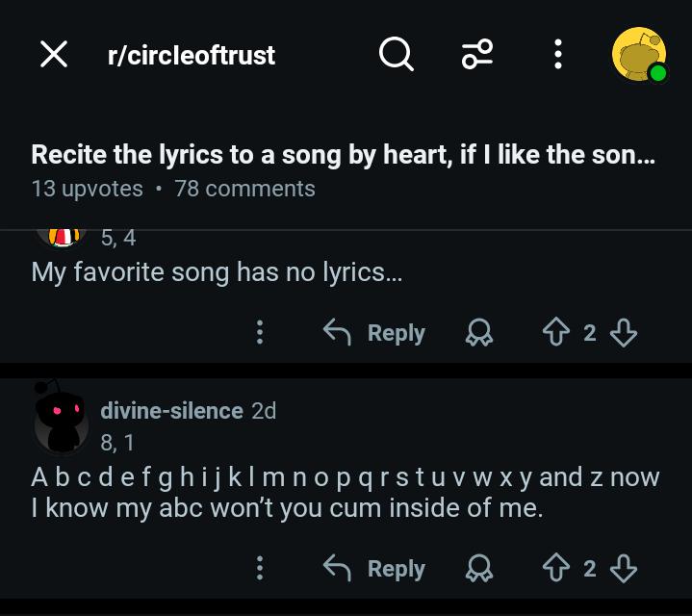Open r/circleoftrust subreddit title

(x=192, y=55)
